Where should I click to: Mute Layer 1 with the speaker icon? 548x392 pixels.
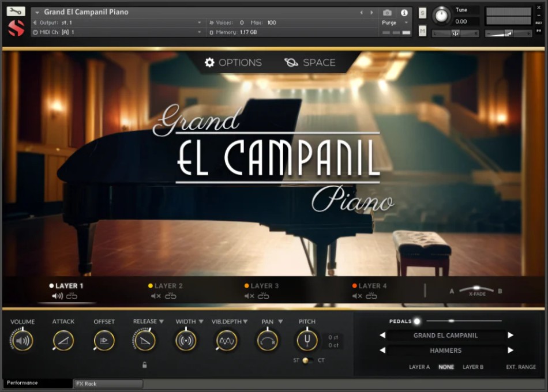coord(57,296)
